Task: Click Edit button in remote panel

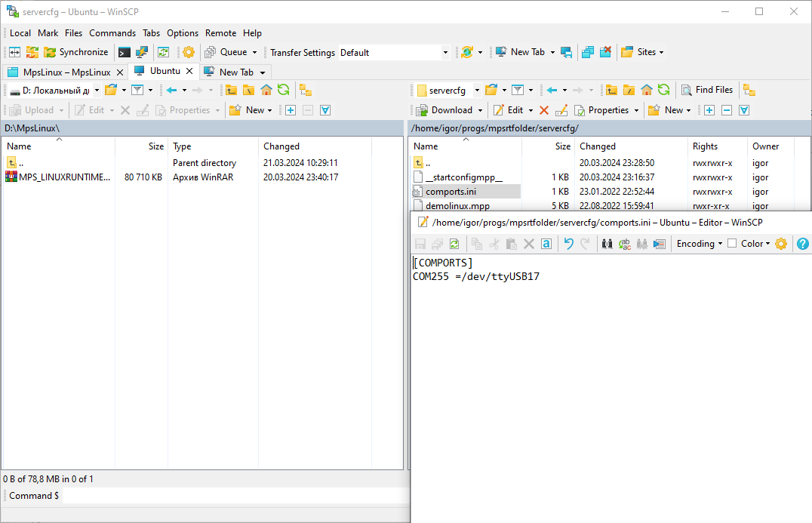Action: 508,110
